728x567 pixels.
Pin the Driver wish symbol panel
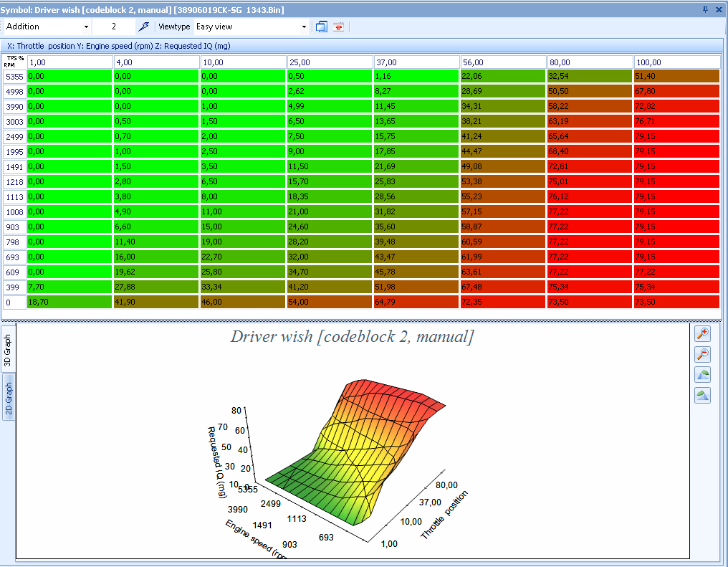706,9
